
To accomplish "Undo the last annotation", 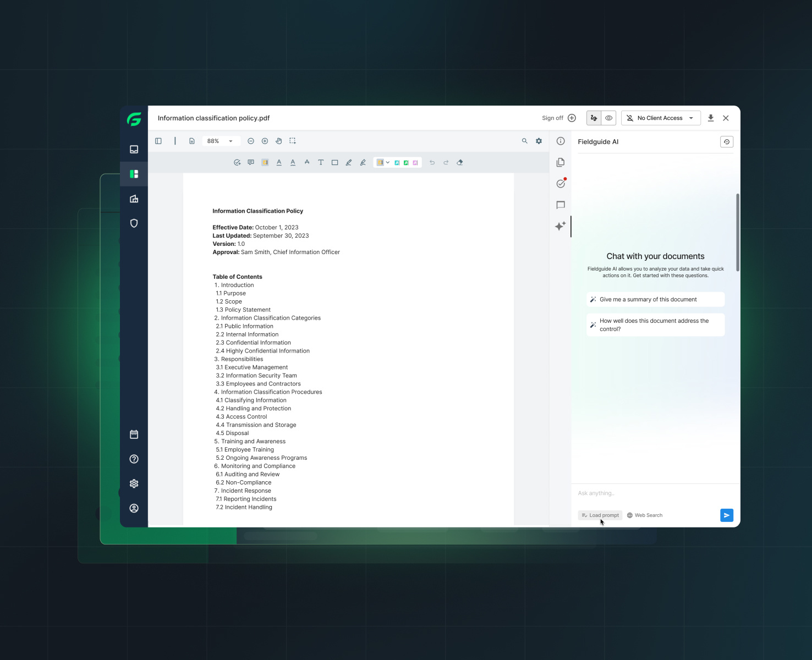I will pyautogui.click(x=432, y=162).
